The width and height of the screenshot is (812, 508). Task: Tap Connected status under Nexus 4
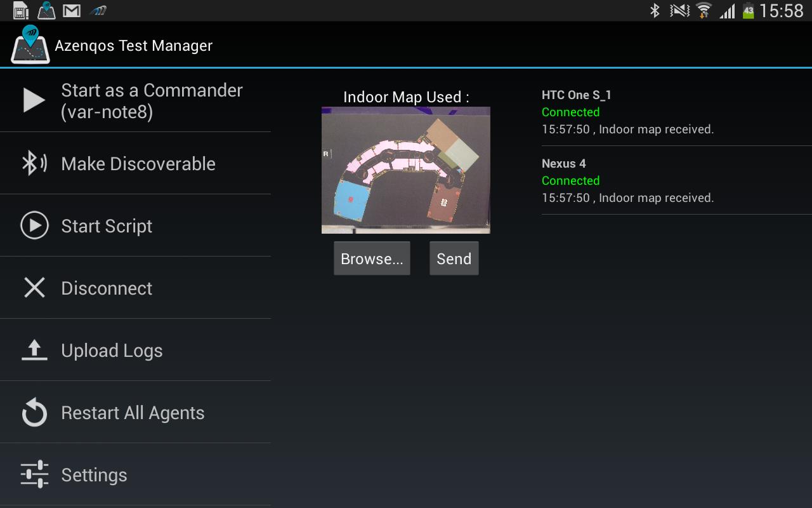570,180
